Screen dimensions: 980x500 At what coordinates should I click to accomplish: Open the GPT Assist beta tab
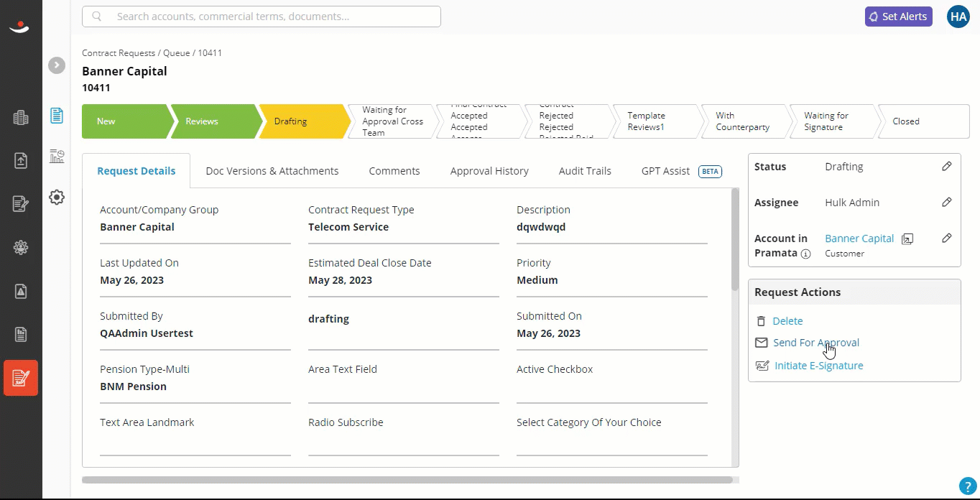(x=682, y=171)
